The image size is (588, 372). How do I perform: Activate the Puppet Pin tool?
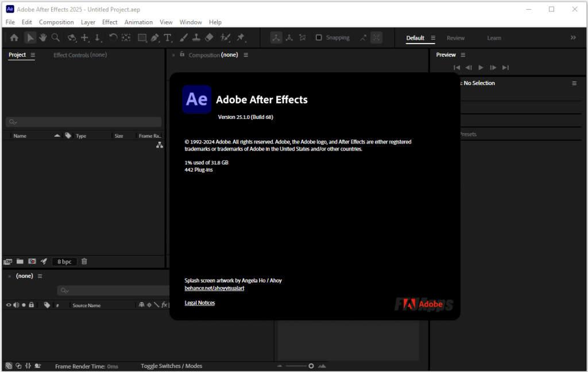point(241,38)
